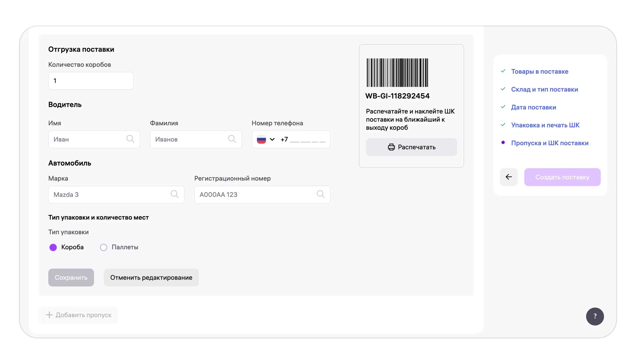
Task: Click the Сохранить button
Action: [x=71, y=277]
